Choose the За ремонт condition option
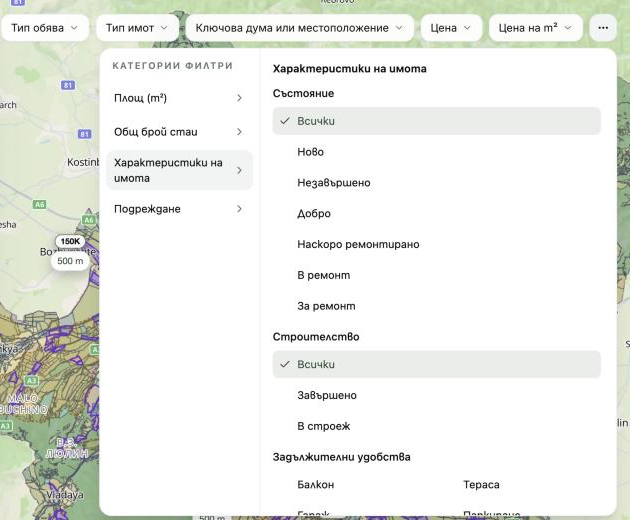The width and height of the screenshot is (630, 520). pos(437,306)
